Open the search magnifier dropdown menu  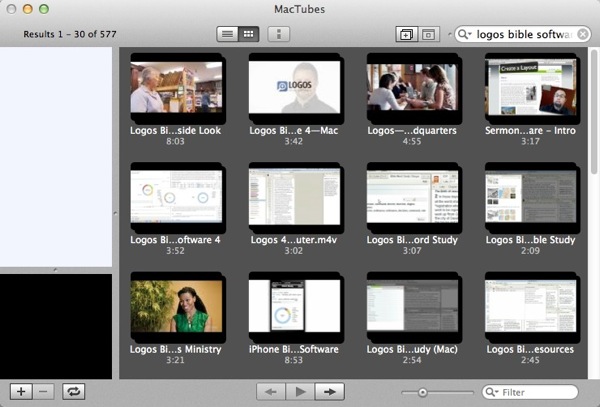tap(464, 34)
